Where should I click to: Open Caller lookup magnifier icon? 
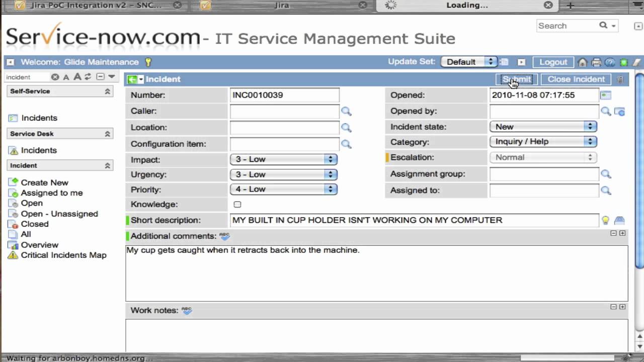point(346,111)
